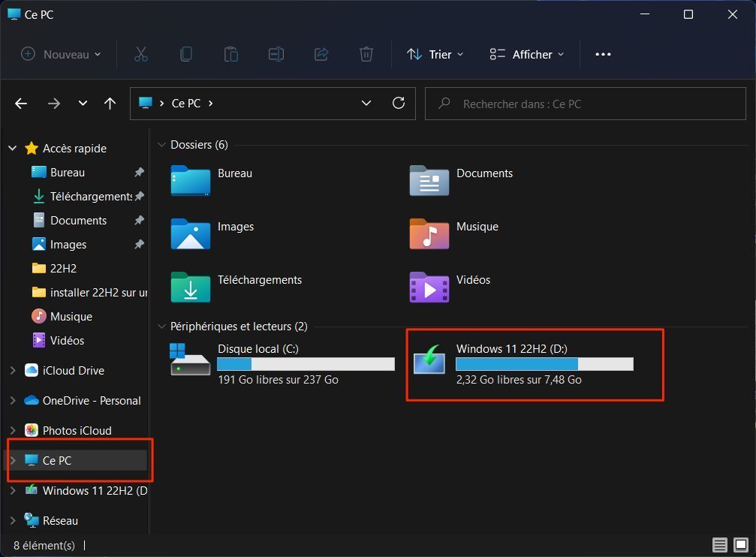This screenshot has height=557, width=756.
Task: Open the three-dots more options menu
Action: (603, 54)
